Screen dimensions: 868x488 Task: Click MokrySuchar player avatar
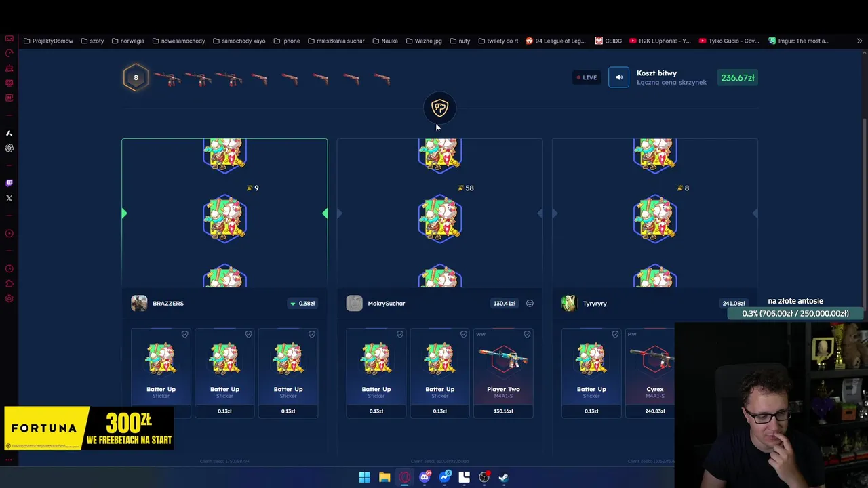[354, 303]
